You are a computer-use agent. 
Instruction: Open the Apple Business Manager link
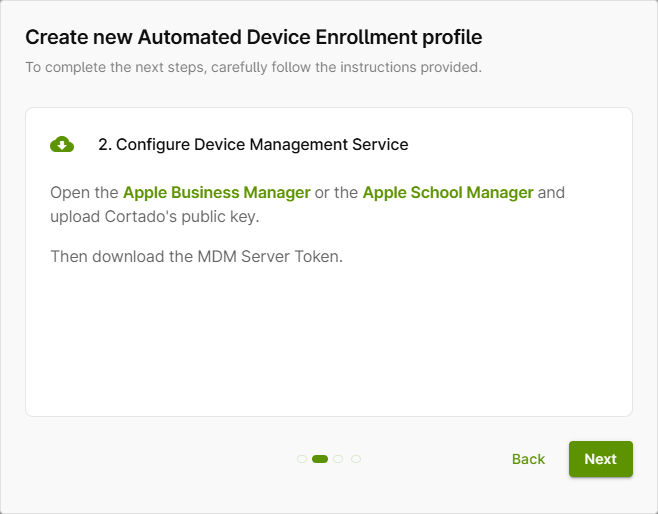[217, 193]
